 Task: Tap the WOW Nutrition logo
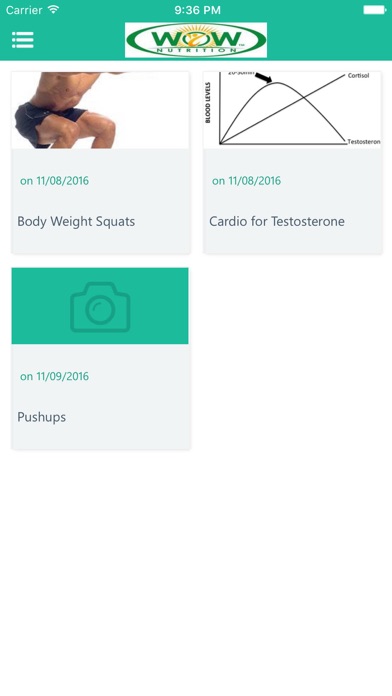(x=196, y=40)
